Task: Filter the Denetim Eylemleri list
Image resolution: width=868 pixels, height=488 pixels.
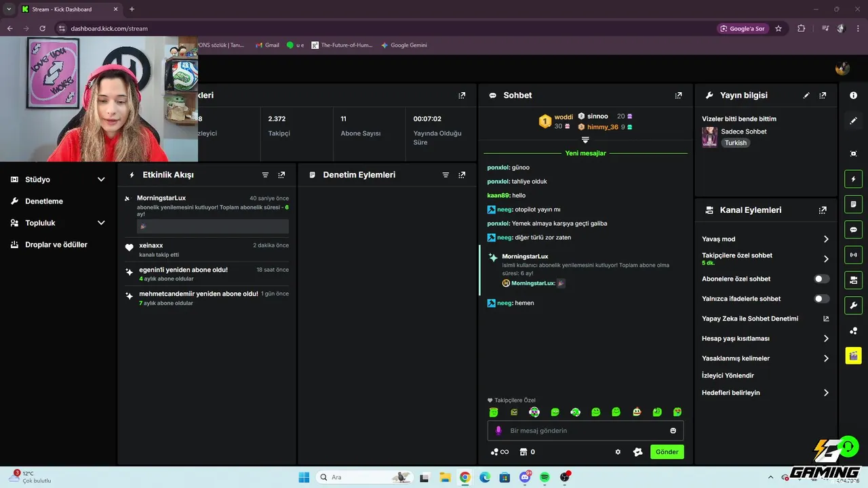Action: pos(446,175)
